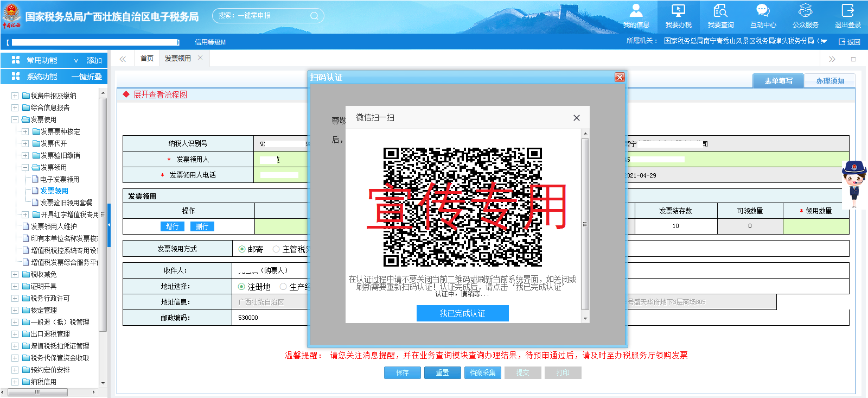The height and width of the screenshot is (398, 868).
Task: Select 主管税务 radio option
Action: [276, 249]
